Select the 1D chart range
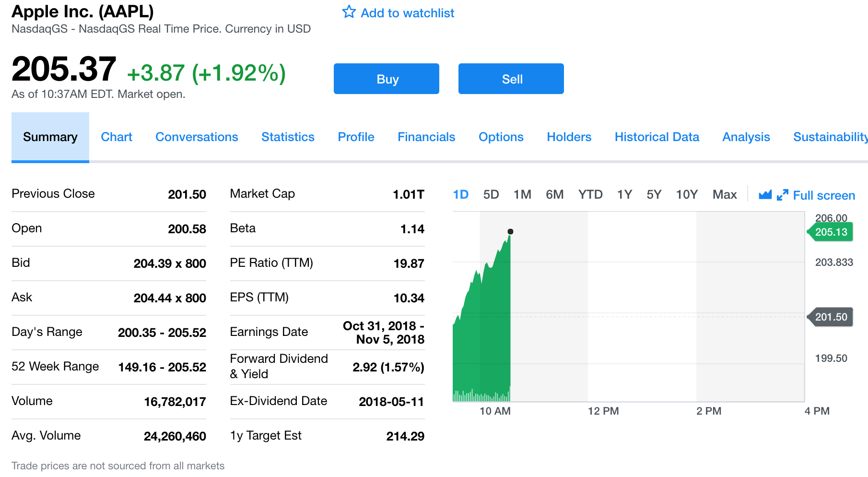 click(461, 194)
